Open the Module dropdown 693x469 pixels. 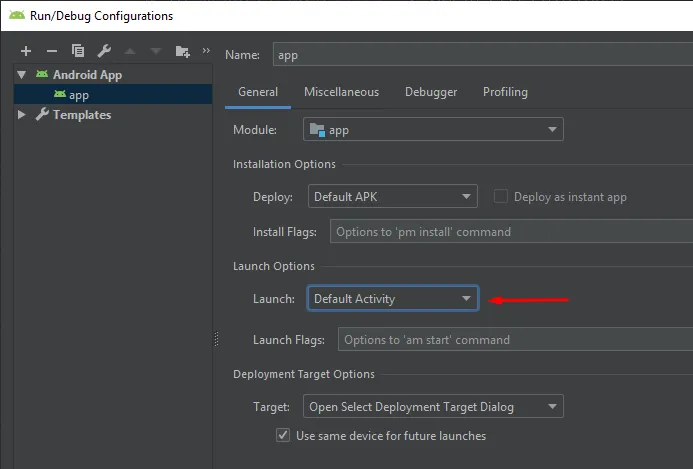[433, 130]
